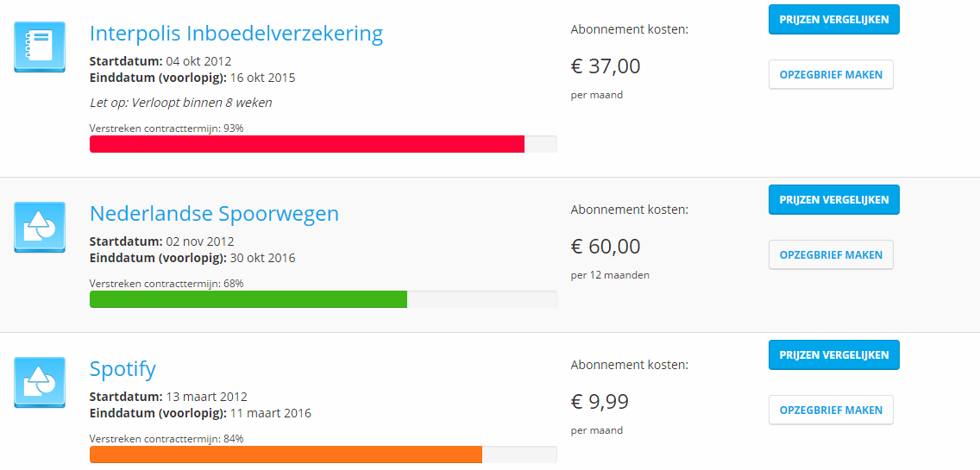Open the Interpolis Inboedelverzekering subscription title
This screenshot has height=470, width=980.
click(236, 34)
